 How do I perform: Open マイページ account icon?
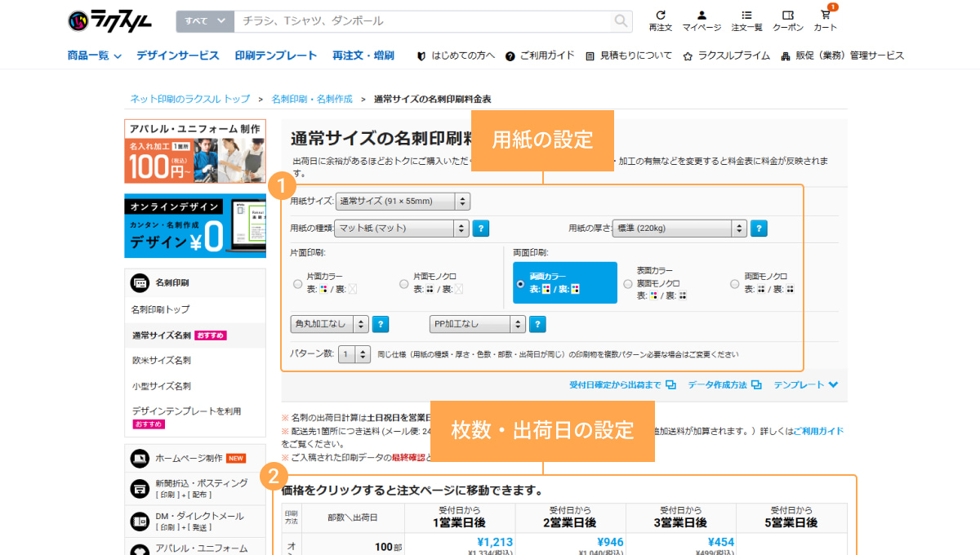point(702,15)
